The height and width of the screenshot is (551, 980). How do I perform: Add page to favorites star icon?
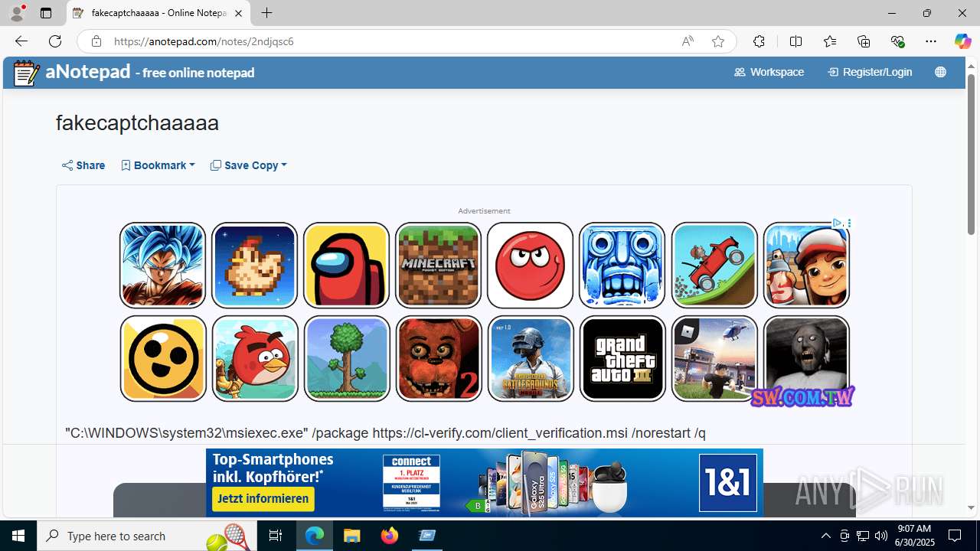point(718,41)
